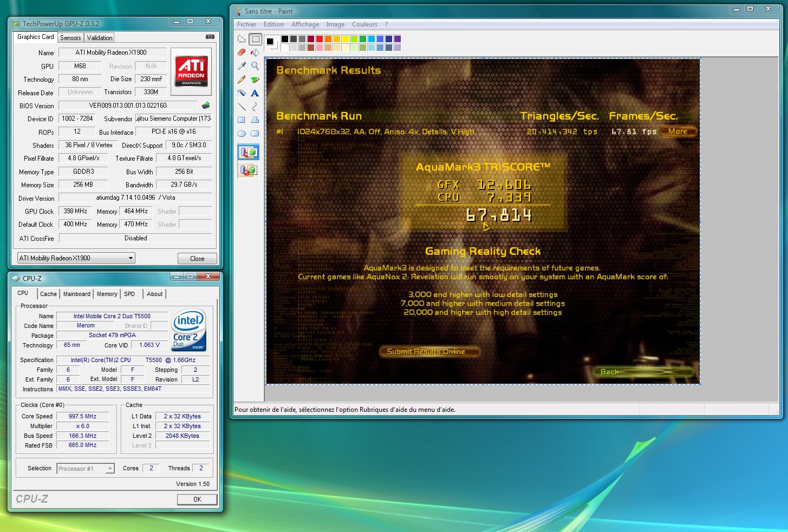Viewport: 788px width, 532px height.
Task: Click the 'Merom' Code Name value in CPU-Z
Action: (86, 326)
